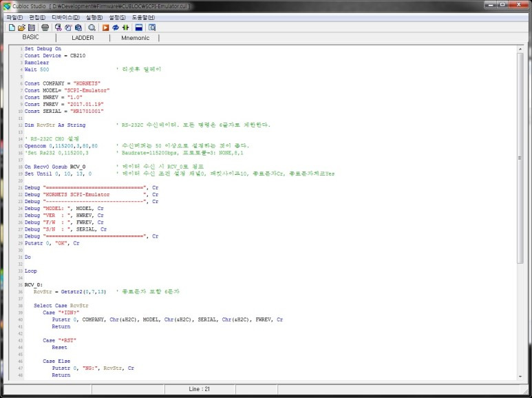Click the green ladder contact icon
This screenshot has width=532, height=398.
click(x=125, y=28)
